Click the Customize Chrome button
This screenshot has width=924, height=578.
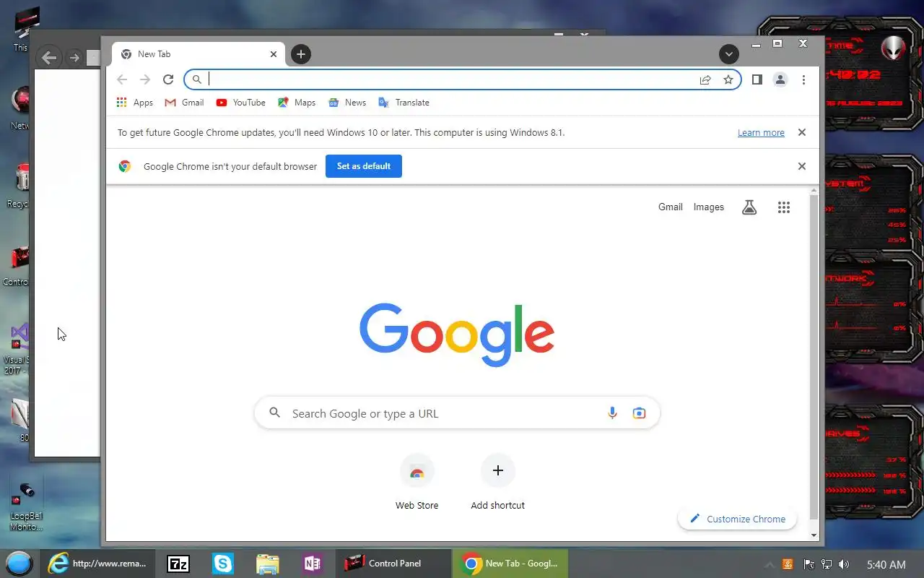pyautogui.click(x=737, y=519)
